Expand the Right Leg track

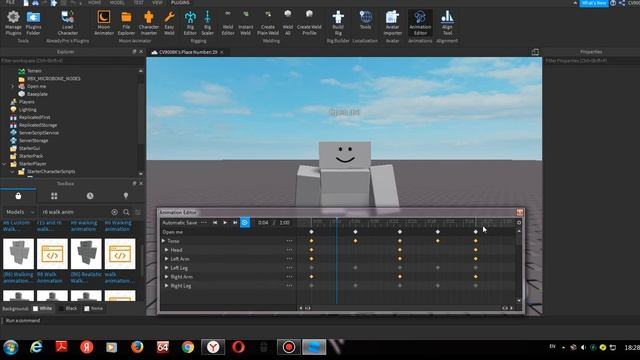coord(167,286)
